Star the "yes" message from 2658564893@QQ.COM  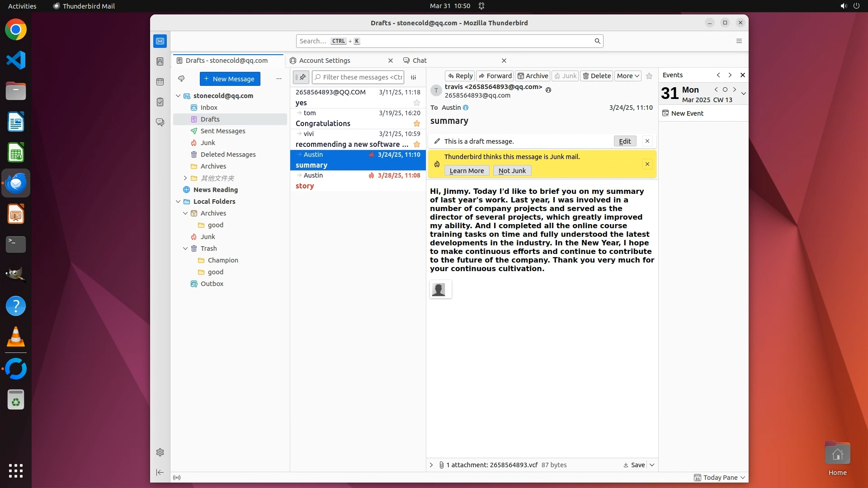click(x=417, y=103)
